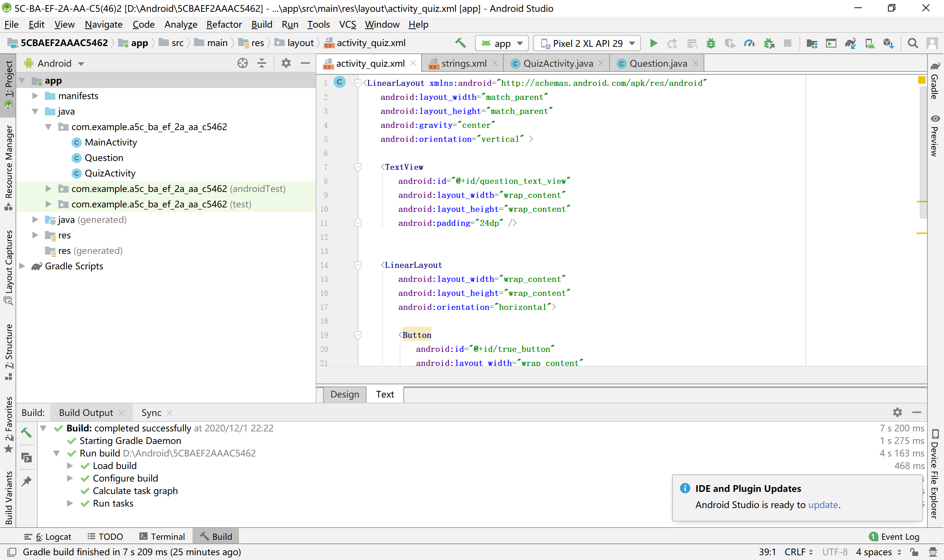Click the Search Everywhere magnifier icon
Screen dimensions: 944x560
[x=913, y=43]
